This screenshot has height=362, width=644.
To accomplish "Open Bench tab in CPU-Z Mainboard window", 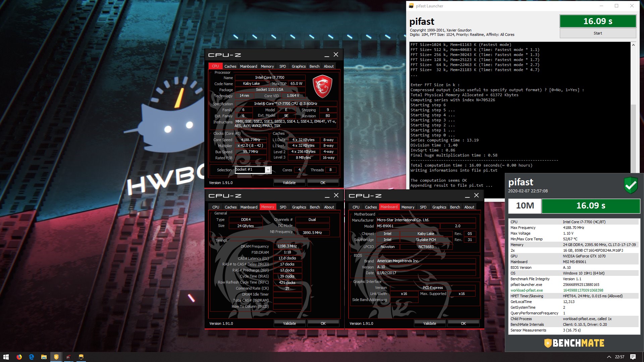I will point(455,207).
